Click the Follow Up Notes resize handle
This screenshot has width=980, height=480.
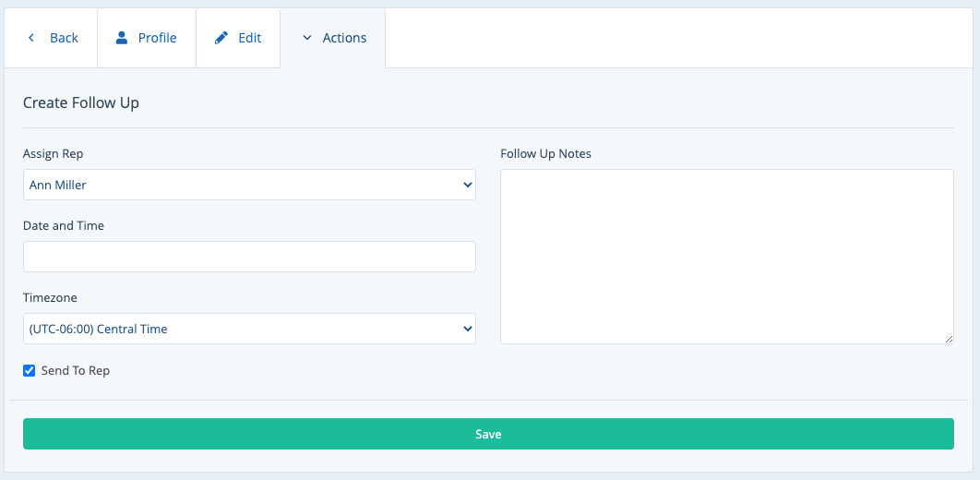(948, 339)
